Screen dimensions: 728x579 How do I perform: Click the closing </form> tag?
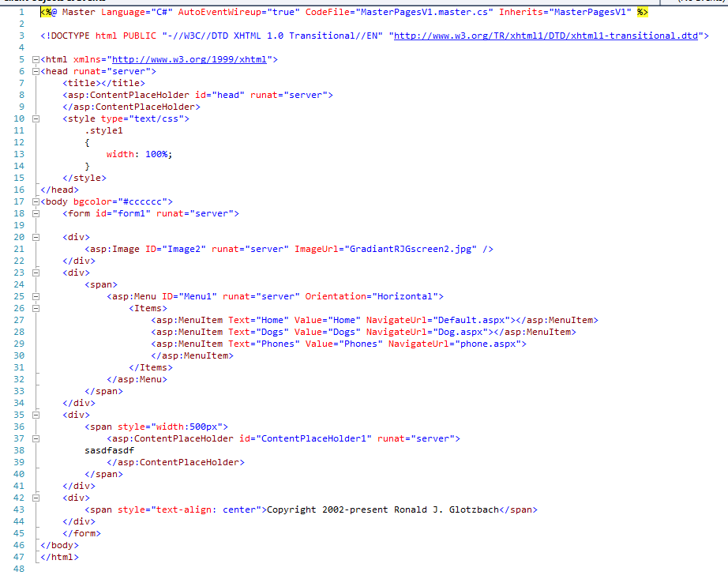[x=81, y=533]
